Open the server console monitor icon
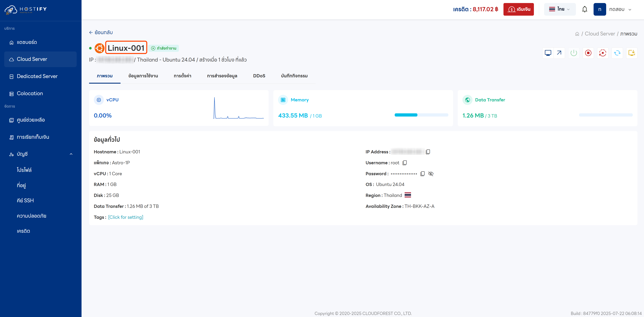 [548, 53]
